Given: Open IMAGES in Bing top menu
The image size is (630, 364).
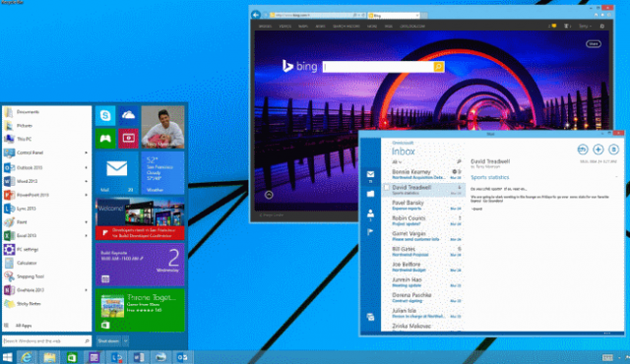Looking at the screenshot, I should tap(265, 27).
